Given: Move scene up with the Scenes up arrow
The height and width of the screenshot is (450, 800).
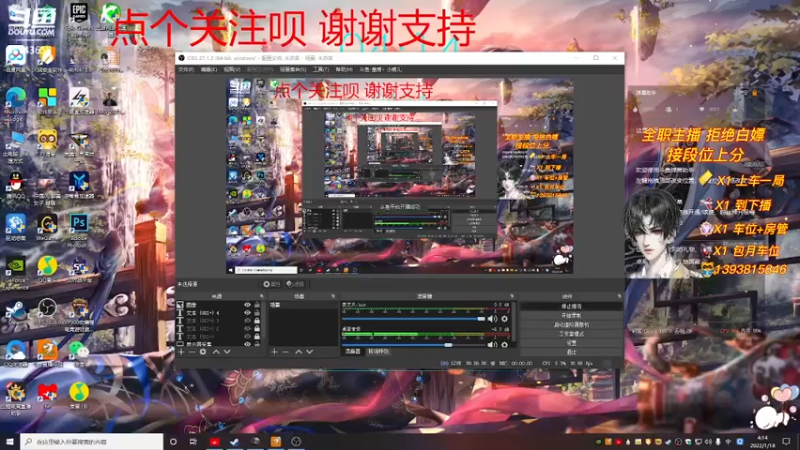Looking at the screenshot, I should tap(298, 352).
